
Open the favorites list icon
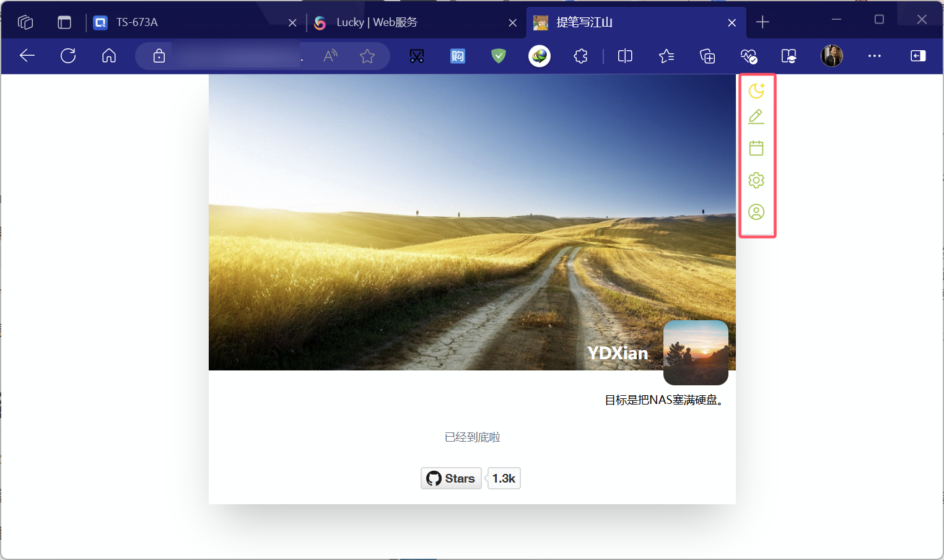[x=666, y=56]
